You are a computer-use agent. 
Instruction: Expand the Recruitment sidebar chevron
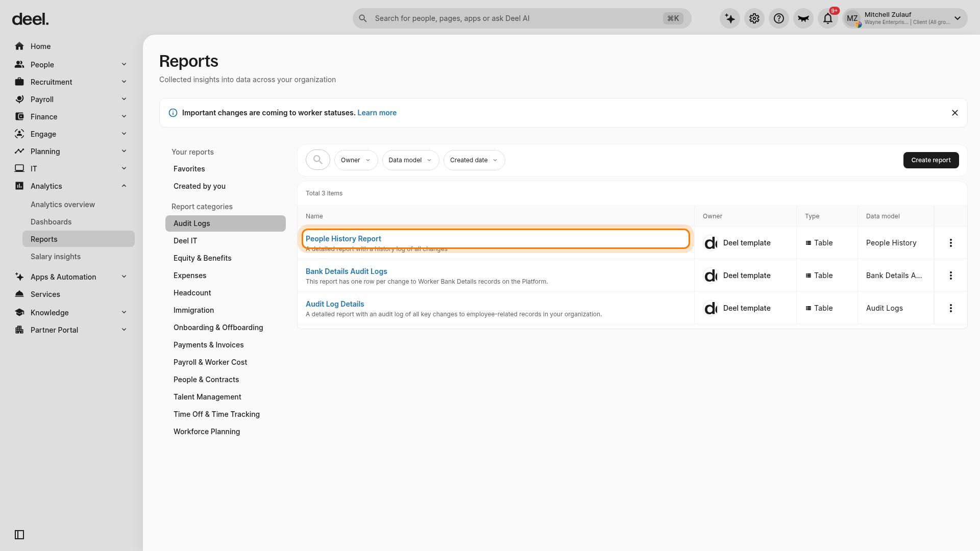[x=124, y=82]
